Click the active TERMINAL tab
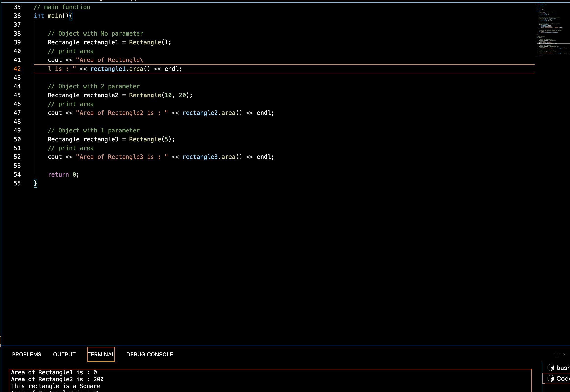 tap(101, 355)
